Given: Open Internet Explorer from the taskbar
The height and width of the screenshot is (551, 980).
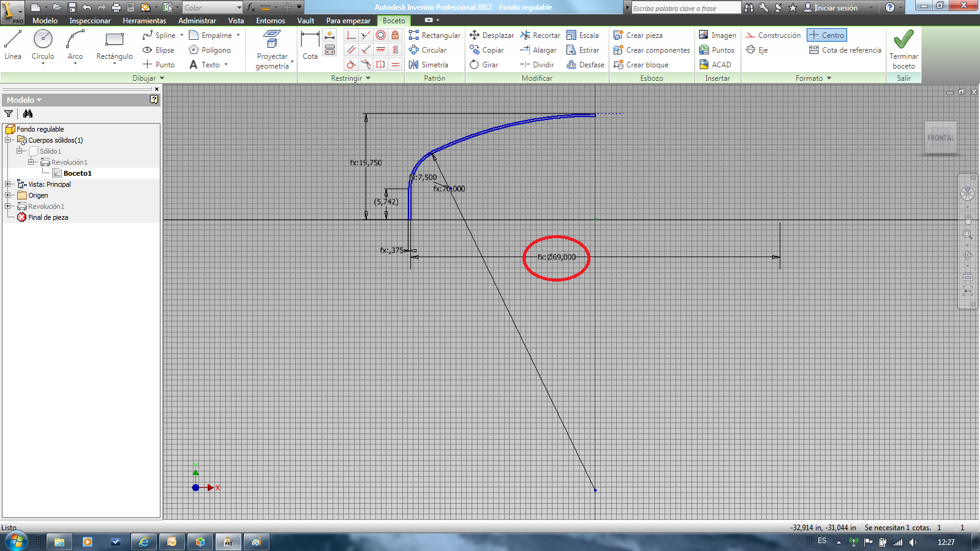Looking at the screenshot, I should tap(143, 542).
